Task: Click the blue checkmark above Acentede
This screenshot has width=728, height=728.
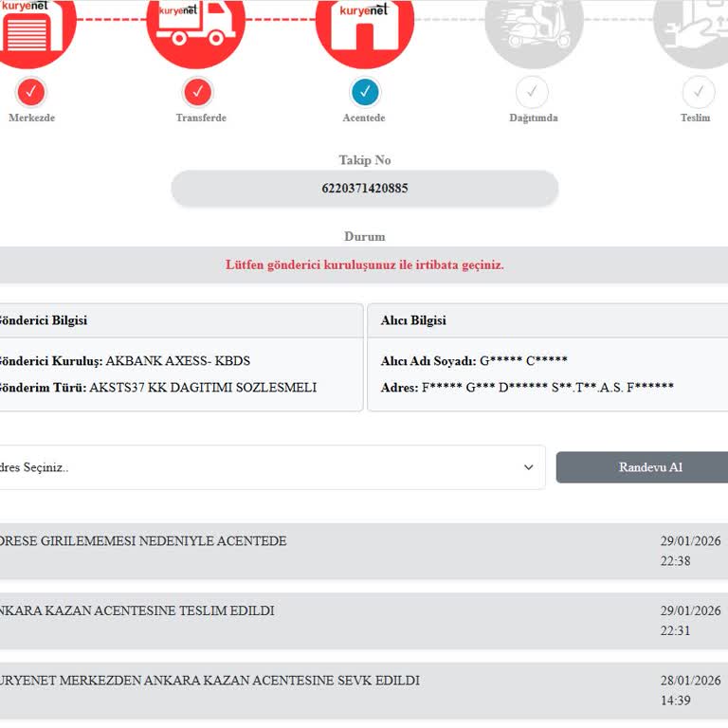Action: (x=364, y=92)
